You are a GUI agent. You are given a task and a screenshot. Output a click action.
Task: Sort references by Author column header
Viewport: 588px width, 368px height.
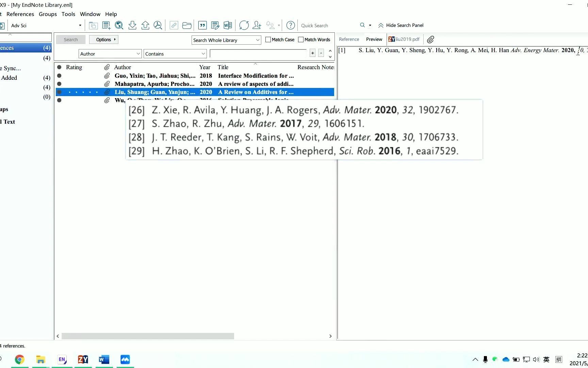(122, 67)
